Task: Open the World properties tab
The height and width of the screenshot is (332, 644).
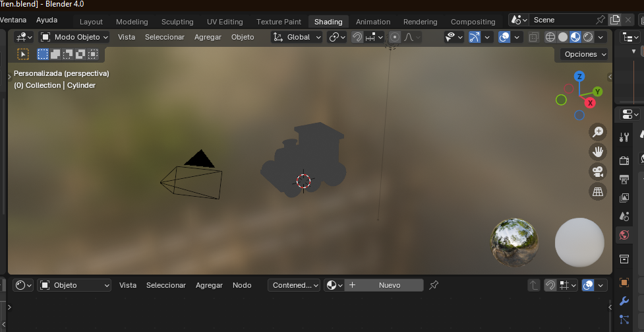Action: coord(624,235)
